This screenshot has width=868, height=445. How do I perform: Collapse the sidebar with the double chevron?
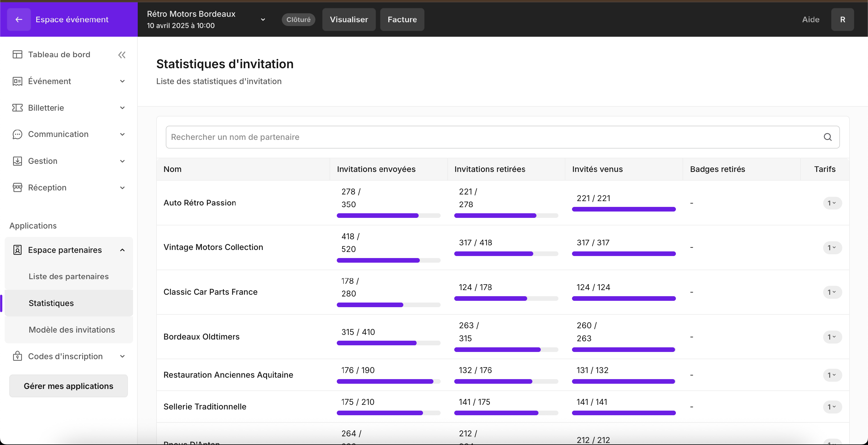[122, 55]
